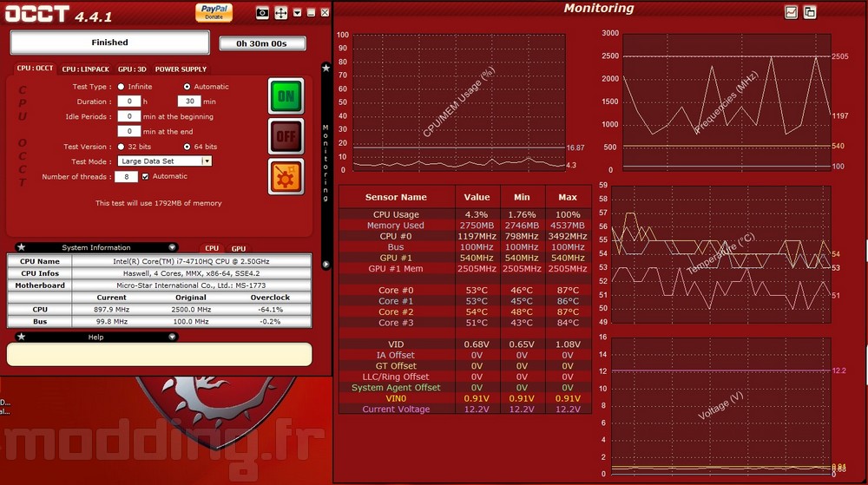Select the GPU #1 Mem sensor row
The width and height of the screenshot is (868, 485).
tap(465, 268)
